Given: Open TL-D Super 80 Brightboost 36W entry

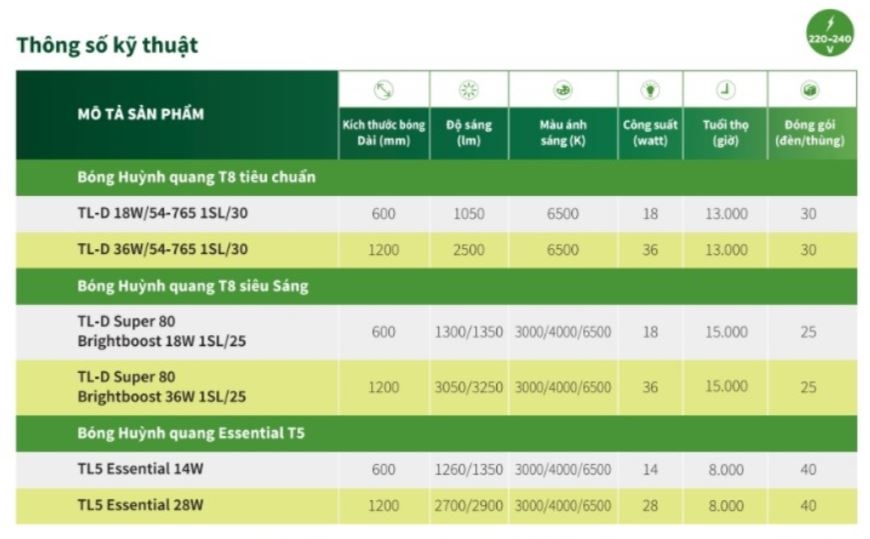Looking at the screenshot, I should point(162,387).
